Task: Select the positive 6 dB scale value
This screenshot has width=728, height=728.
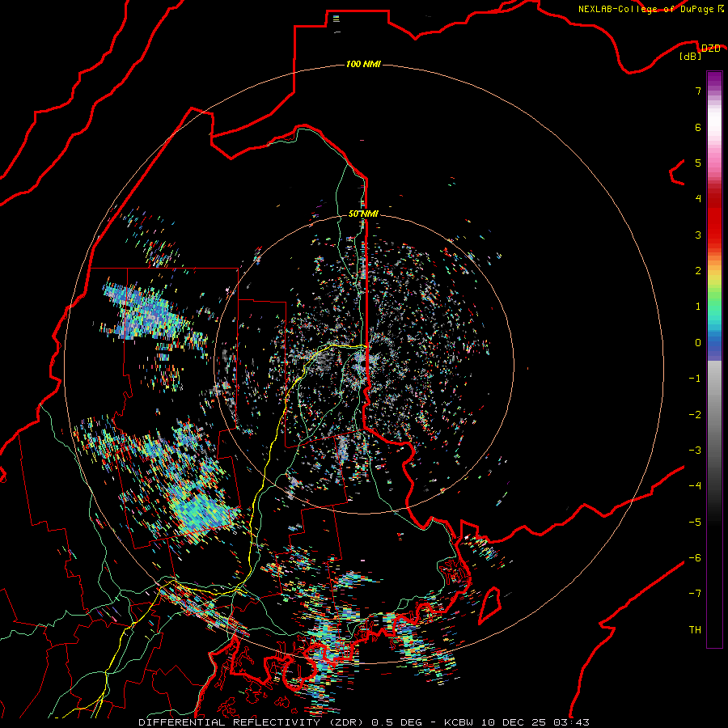Action: (x=698, y=127)
